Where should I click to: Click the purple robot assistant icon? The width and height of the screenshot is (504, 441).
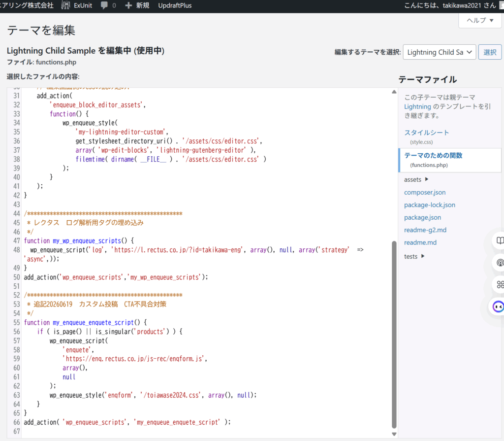[x=498, y=306]
